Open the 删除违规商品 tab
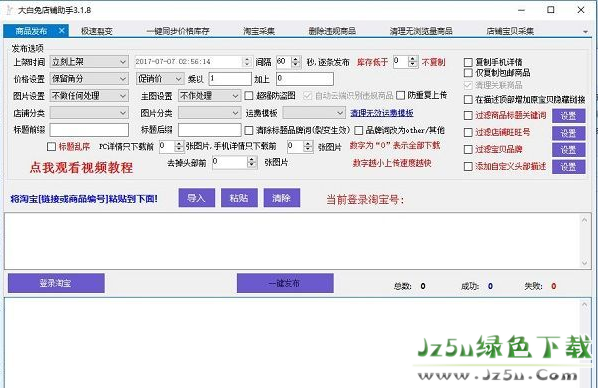The height and width of the screenshot is (388, 598). 332,31
